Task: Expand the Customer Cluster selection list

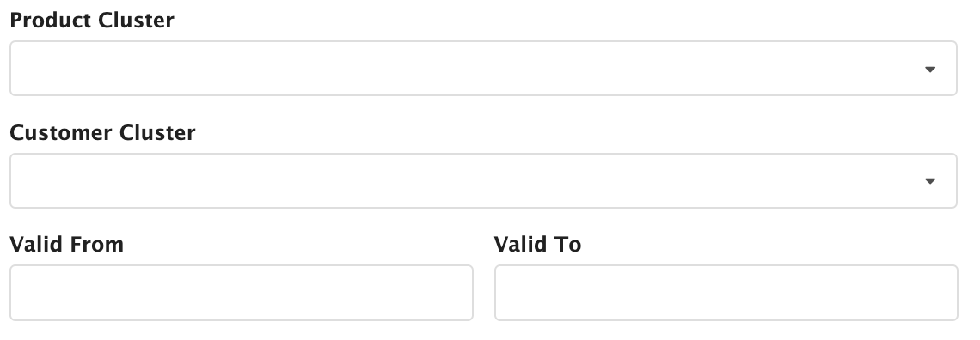Action: (x=483, y=181)
